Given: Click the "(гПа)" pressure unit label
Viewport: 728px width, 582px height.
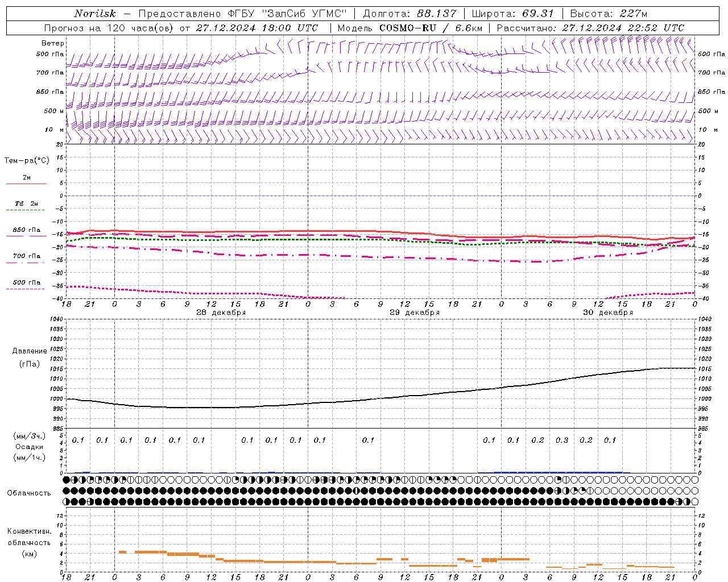Looking at the screenshot, I should (x=30, y=364).
